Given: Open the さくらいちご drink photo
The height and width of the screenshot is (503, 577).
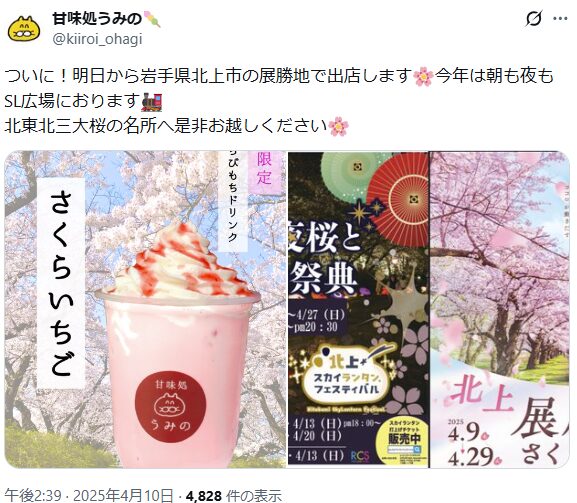Looking at the screenshot, I should pos(145,309).
